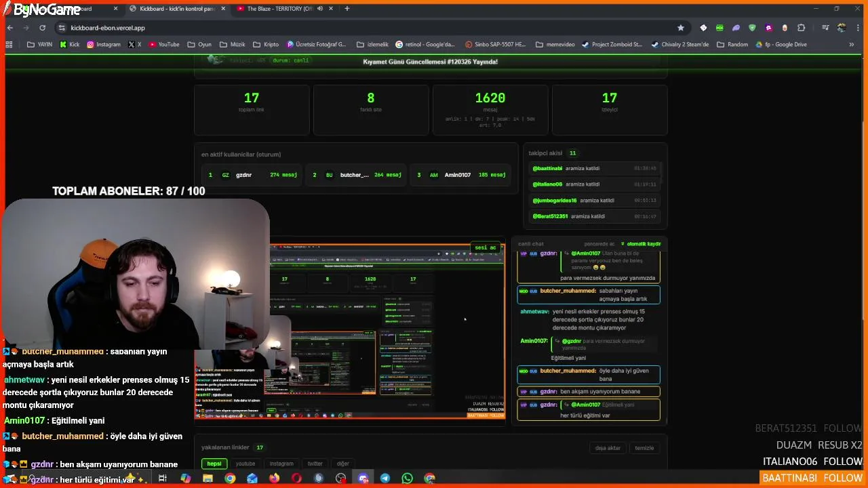
Task: Close the Kickboard browser tab
Action: [x=223, y=9]
